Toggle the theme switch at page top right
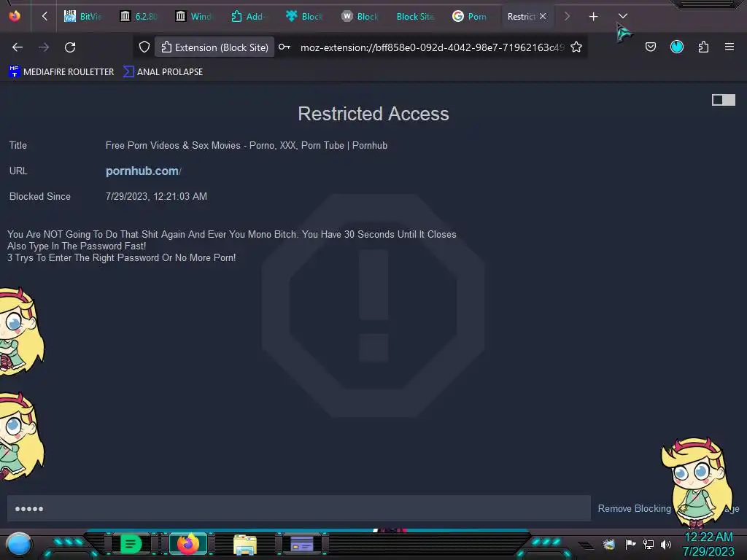747x560 pixels. (723, 99)
